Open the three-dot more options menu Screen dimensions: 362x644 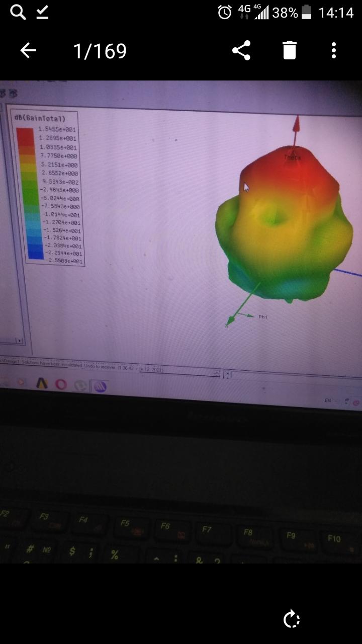pyautogui.click(x=334, y=51)
